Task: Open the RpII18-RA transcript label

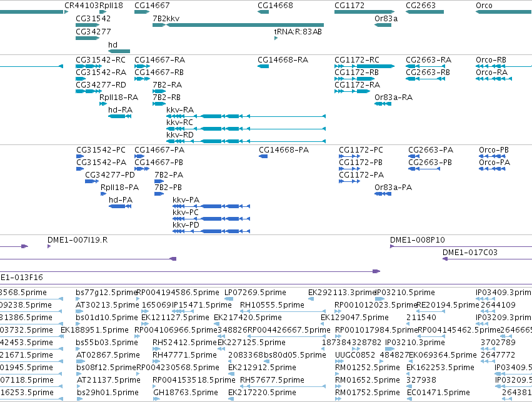Action: click(119, 98)
